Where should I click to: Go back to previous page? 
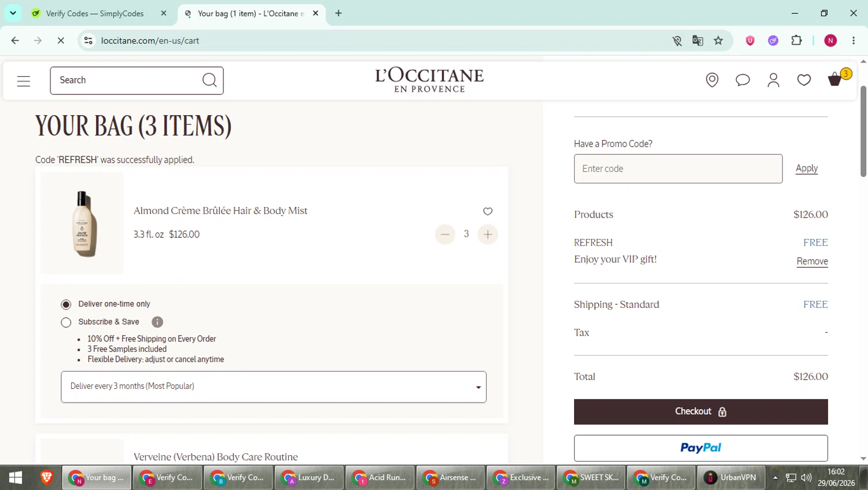coord(15,40)
